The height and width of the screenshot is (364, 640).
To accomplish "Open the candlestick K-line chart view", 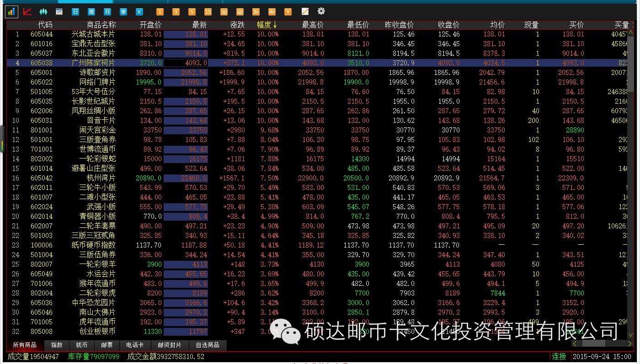I will point(43,11).
